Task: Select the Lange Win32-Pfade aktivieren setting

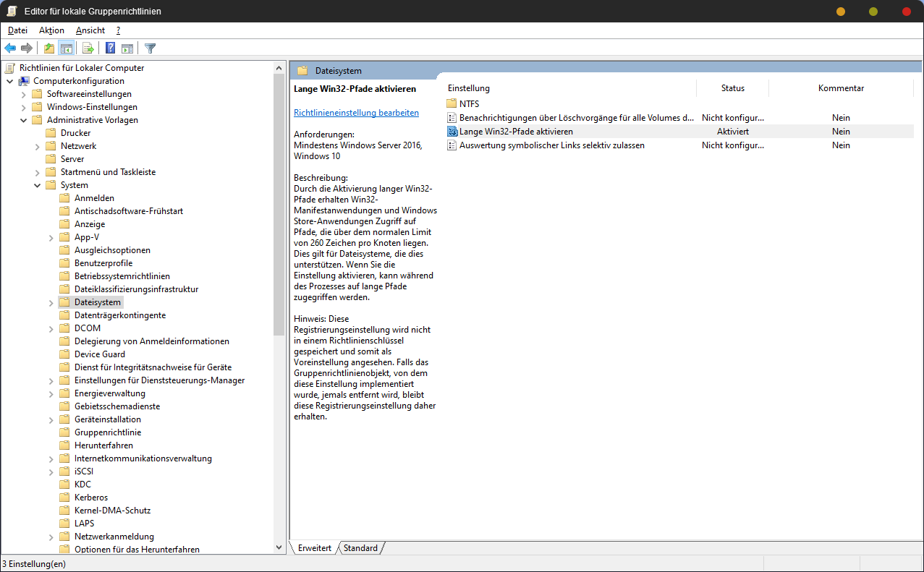Action: coord(516,132)
